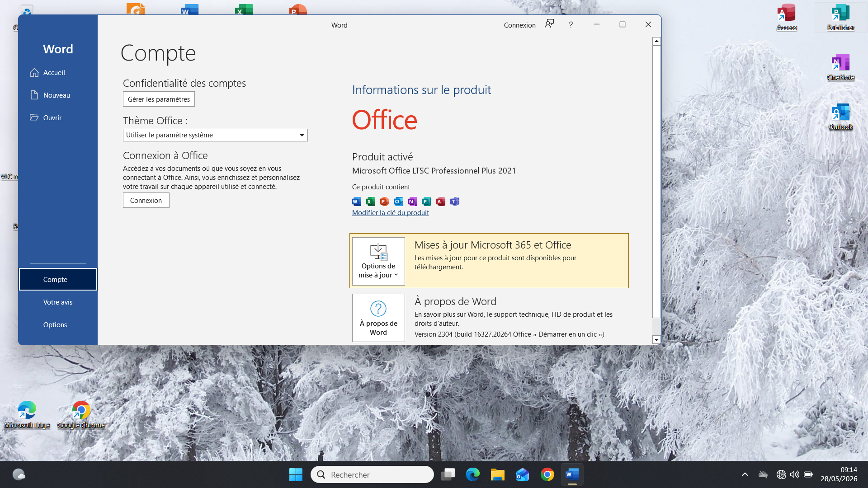Open Options in Word sidebar
Image resolution: width=868 pixels, height=488 pixels.
58,325
